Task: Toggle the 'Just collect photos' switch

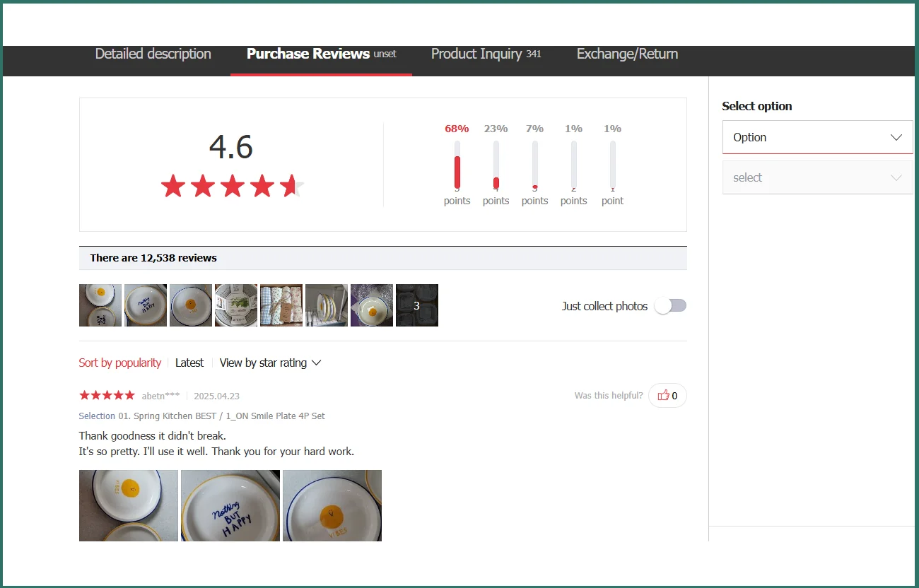Action: point(670,305)
